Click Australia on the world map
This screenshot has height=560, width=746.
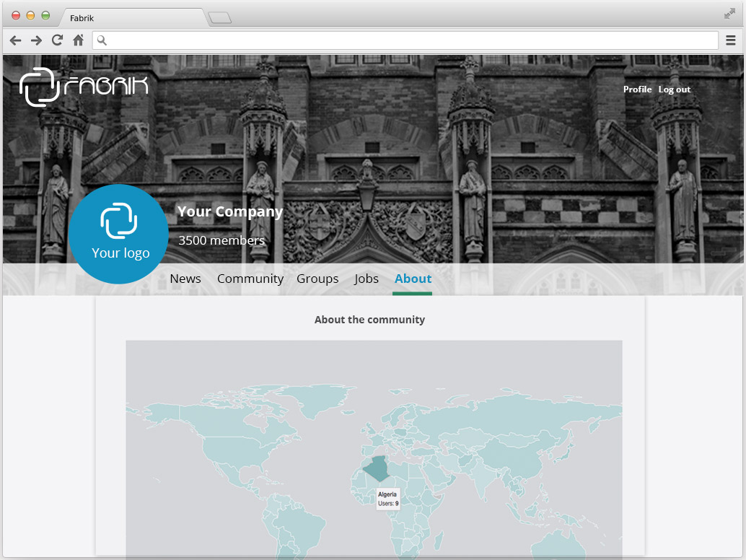click(558, 544)
